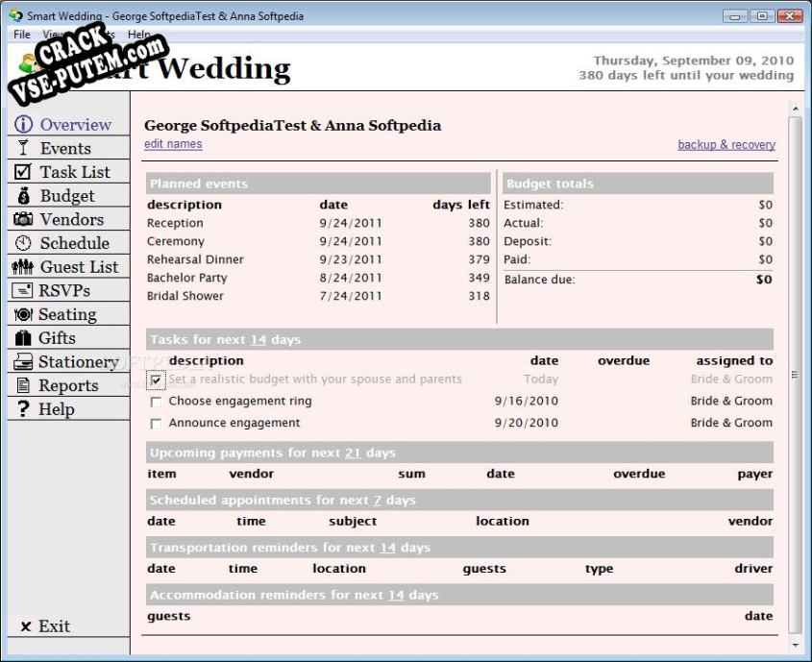Change the 21 days value for Upcoming payments

coord(353,453)
